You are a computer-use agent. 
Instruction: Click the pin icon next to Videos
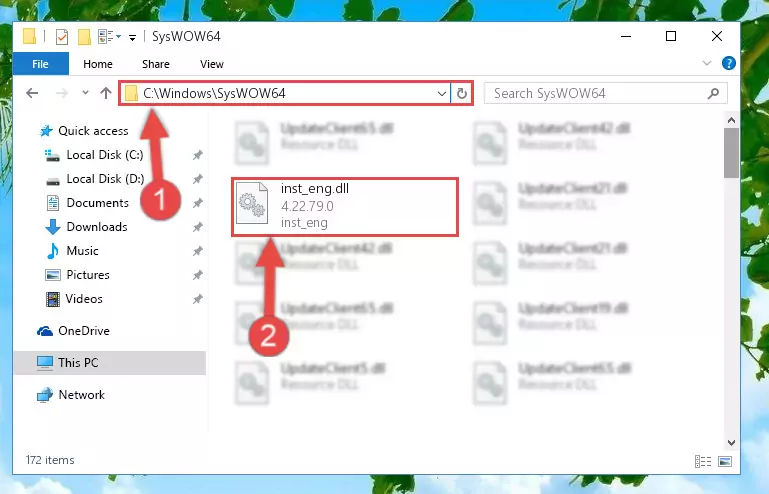[197, 299]
